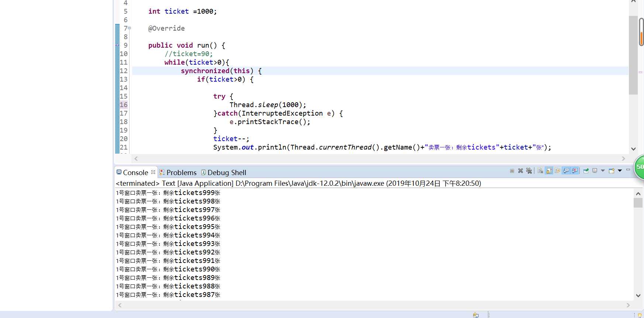The height and width of the screenshot is (318, 644).
Task: Click the @Override annotation
Action: [166, 28]
